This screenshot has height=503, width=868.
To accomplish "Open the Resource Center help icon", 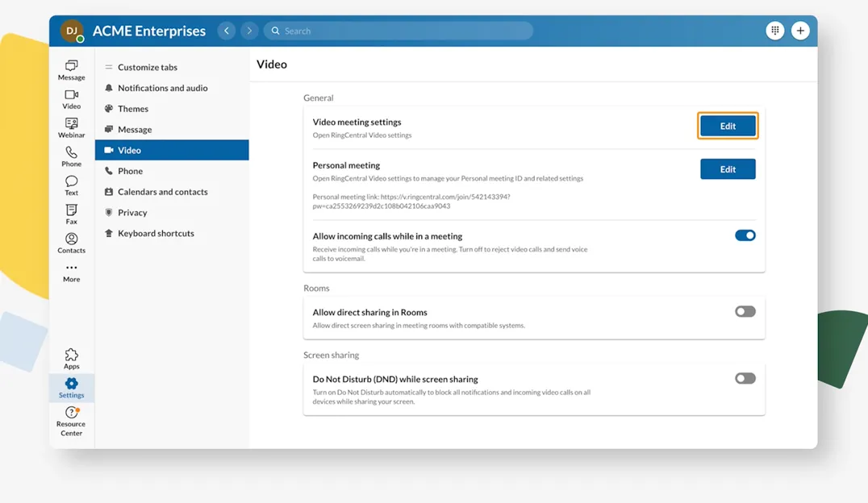I will [71, 421].
